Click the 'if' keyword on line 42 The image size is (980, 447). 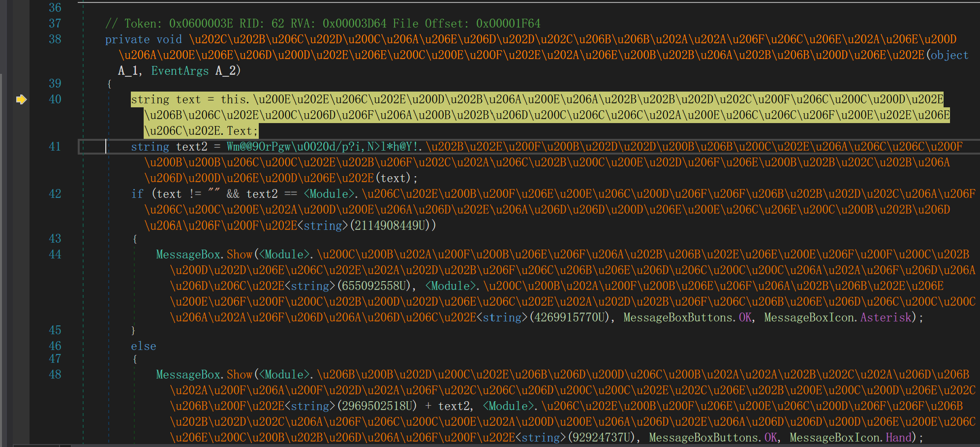click(137, 194)
